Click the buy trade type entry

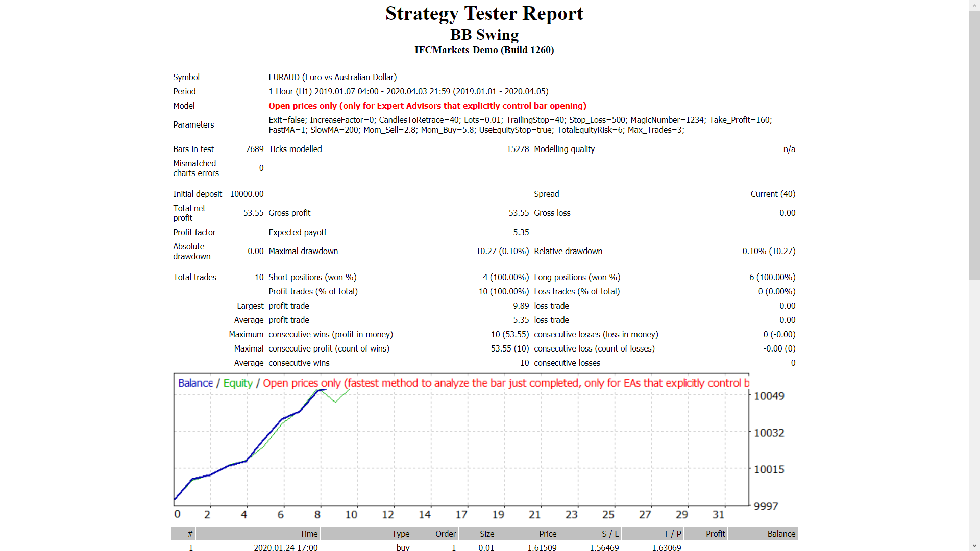(x=402, y=548)
